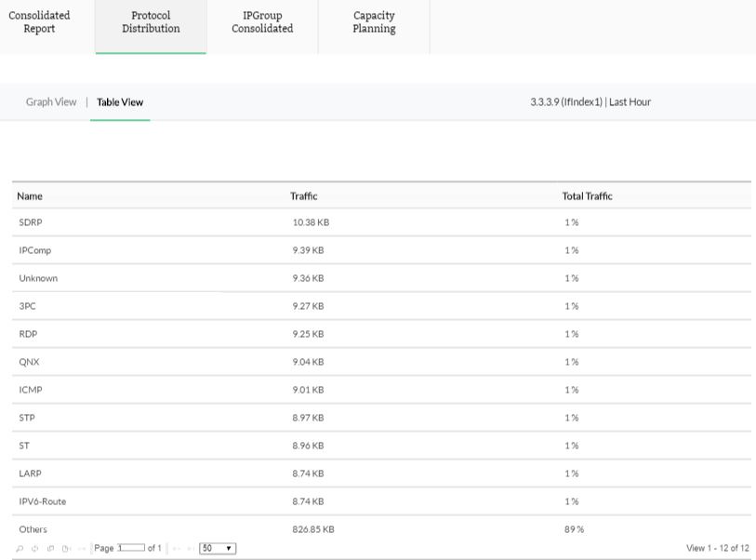This screenshot has height=560, width=756.
Task: Open the rows-per-page dropdown showing 50
Action: coord(218,549)
